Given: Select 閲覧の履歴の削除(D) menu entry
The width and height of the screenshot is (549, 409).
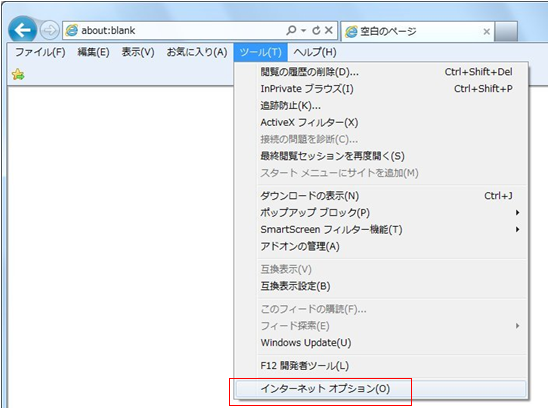Looking at the screenshot, I should [x=381, y=72].
